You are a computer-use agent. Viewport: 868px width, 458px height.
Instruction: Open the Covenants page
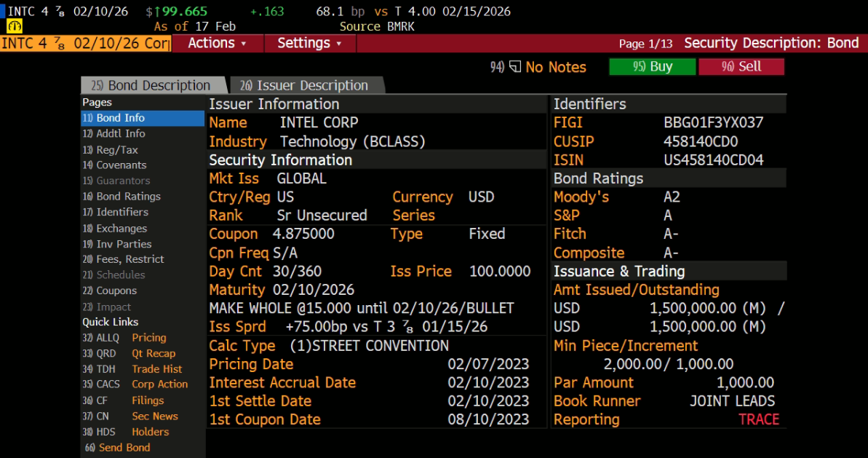click(x=114, y=165)
